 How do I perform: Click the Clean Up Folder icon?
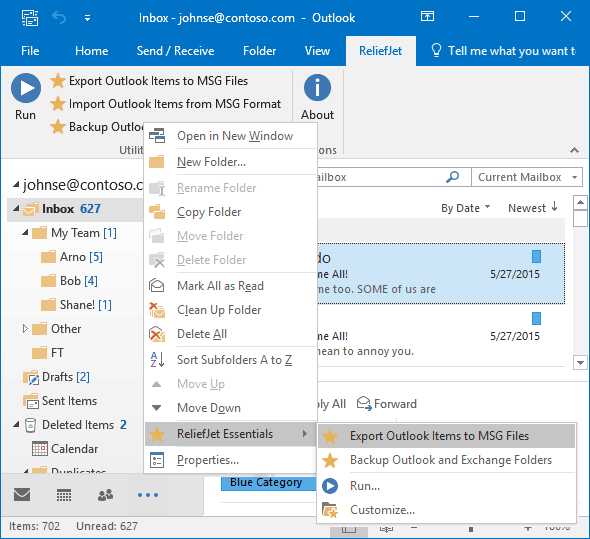tap(157, 310)
